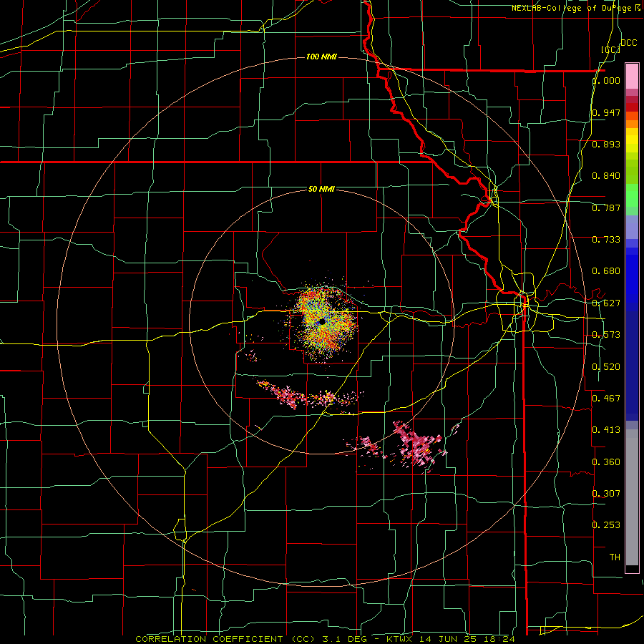Viewport: 644px width, 644px height.
Task: Pick the gray color bar segment
Action: pyautogui.click(x=632, y=497)
